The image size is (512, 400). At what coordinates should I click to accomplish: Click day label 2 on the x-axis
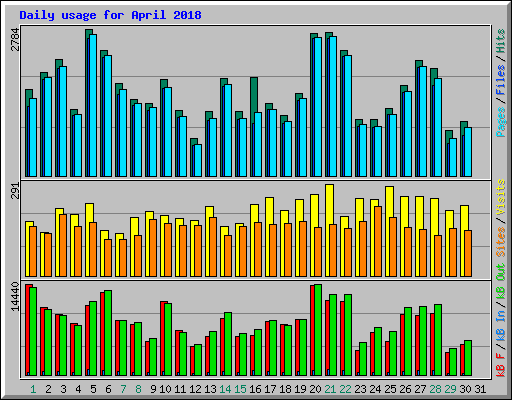coord(48,389)
